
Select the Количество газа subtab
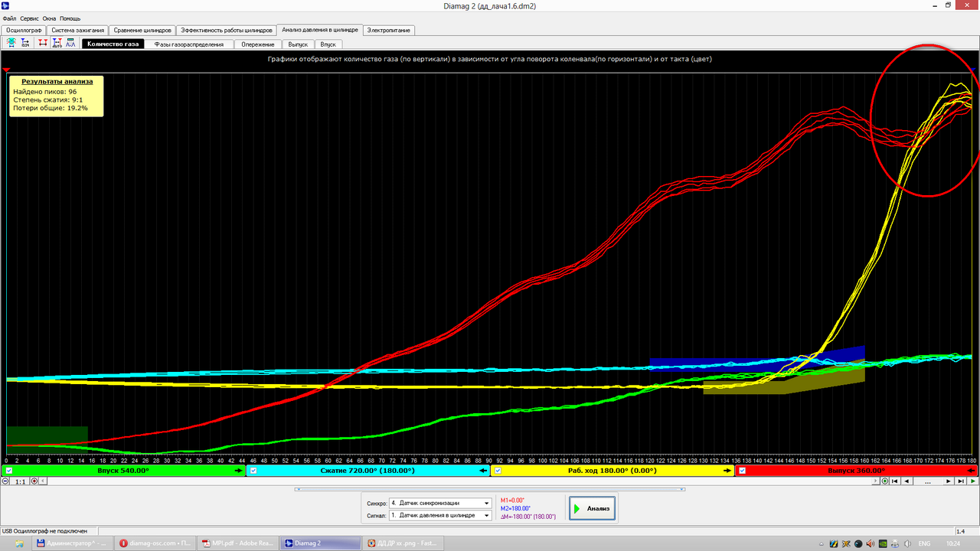pos(113,44)
